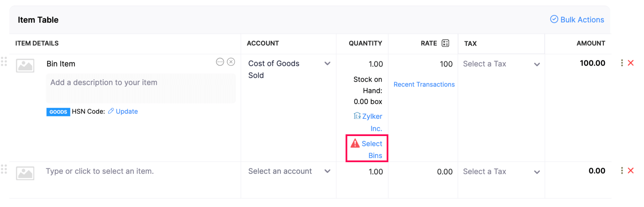The height and width of the screenshot is (207, 644).
Task: Click the Bin Item image thumbnail
Action: pyautogui.click(x=25, y=66)
